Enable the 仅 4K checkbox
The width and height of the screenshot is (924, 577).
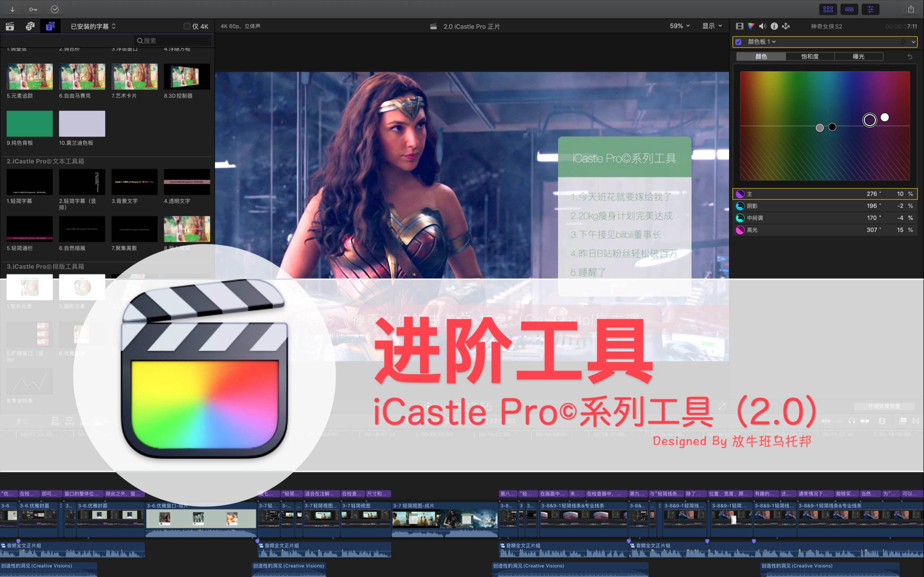(187, 26)
